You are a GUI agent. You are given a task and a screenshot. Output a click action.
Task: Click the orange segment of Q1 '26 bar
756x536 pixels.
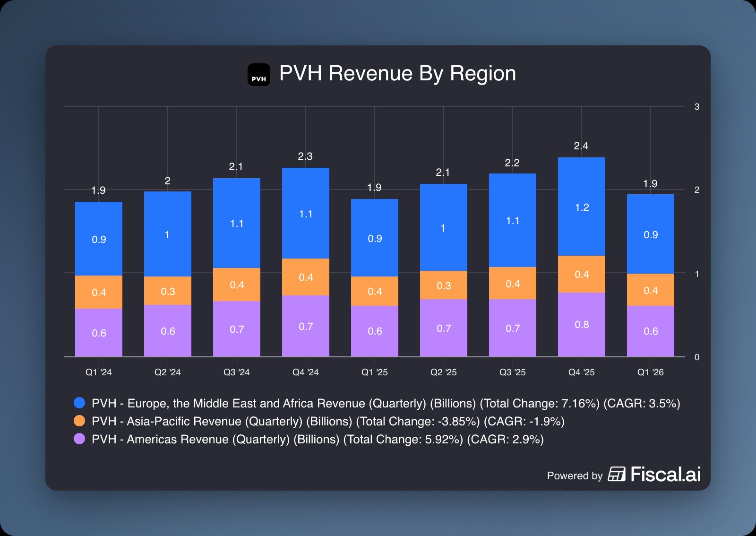[651, 290]
